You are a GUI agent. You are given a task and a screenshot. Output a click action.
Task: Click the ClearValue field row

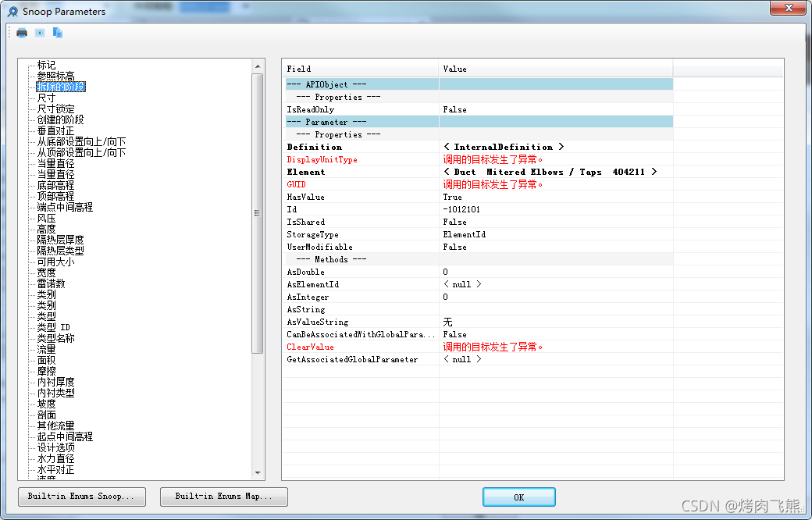click(x=479, y=347)
